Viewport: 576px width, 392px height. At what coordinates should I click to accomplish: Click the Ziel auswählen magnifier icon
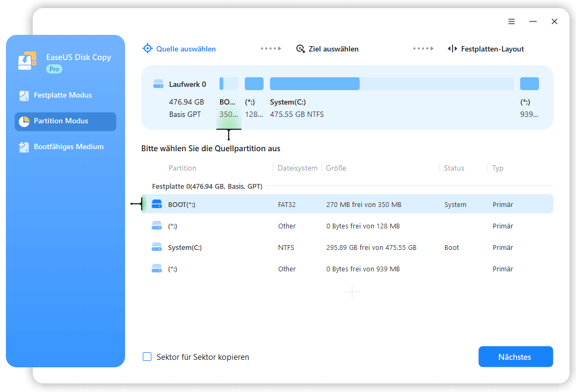pos(301,49)
